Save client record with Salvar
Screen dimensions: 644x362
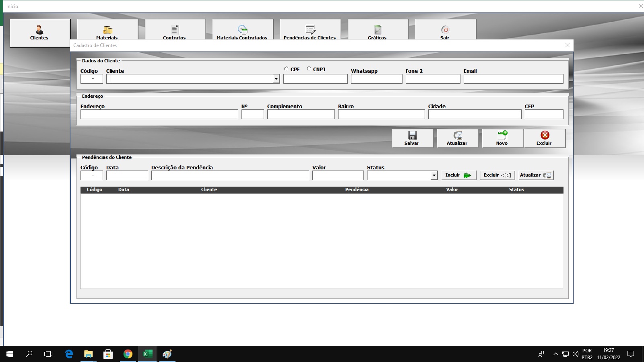coord(412,138)
